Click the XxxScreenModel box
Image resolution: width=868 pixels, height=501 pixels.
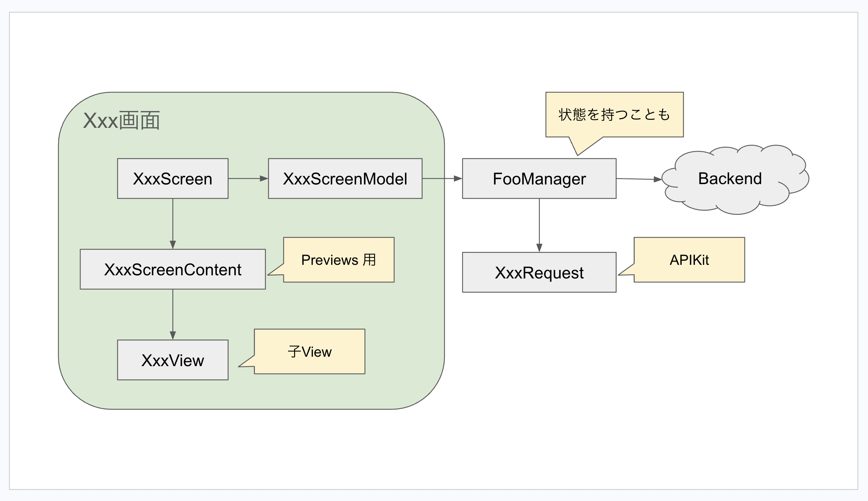click(x=345, y=179)
